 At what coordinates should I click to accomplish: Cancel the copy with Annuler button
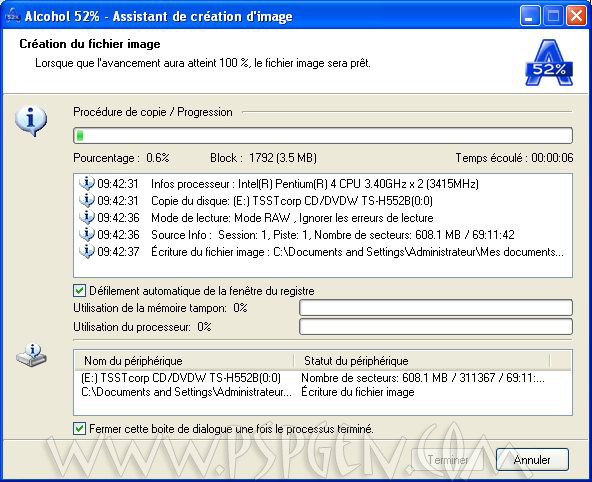(x=532, y=460)
